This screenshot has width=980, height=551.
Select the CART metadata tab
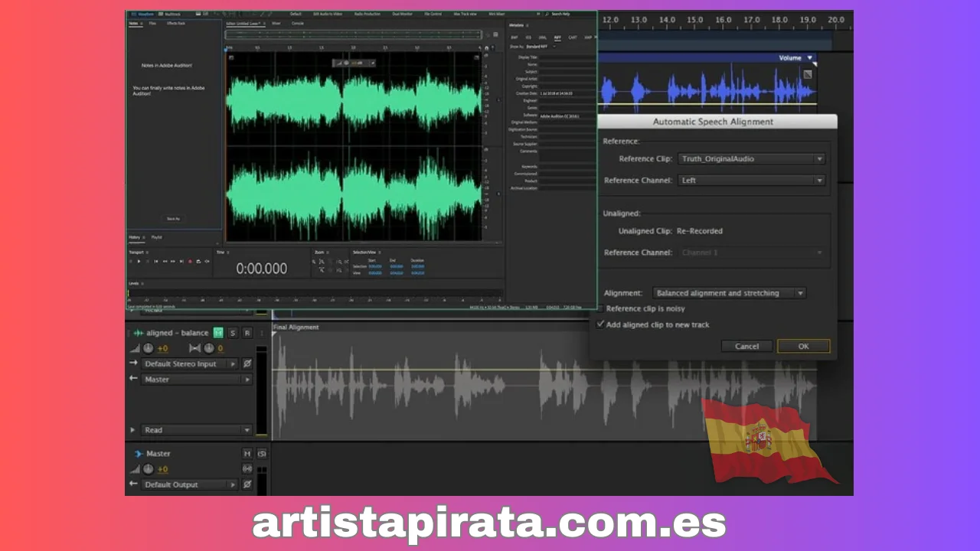[573, 37]
